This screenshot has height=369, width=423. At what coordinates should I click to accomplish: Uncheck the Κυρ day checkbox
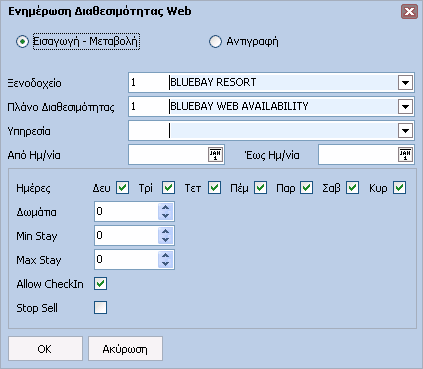coord(399,188)
